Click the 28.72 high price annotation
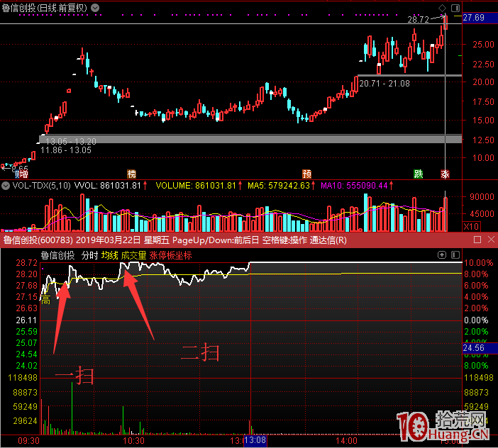Viewport: 498px width, 448px height. 419,20
